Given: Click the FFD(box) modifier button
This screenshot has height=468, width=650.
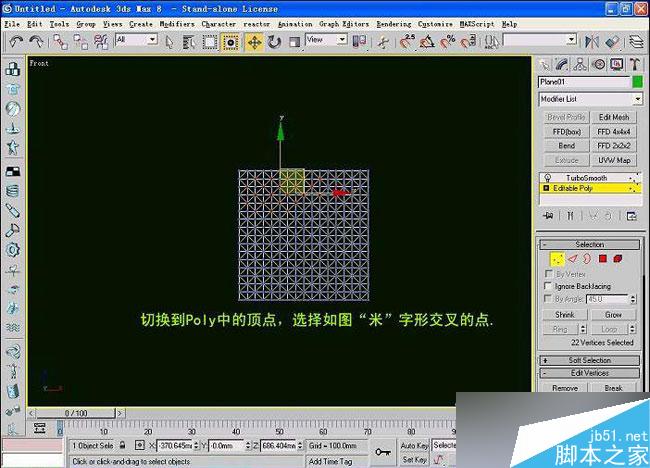Looking at the screenshot, I should [x=567, y=132].
